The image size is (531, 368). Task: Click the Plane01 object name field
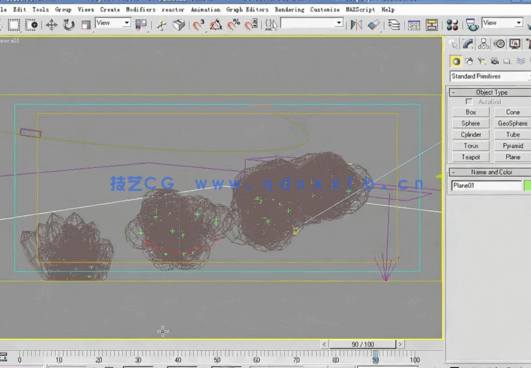[486, 186]
